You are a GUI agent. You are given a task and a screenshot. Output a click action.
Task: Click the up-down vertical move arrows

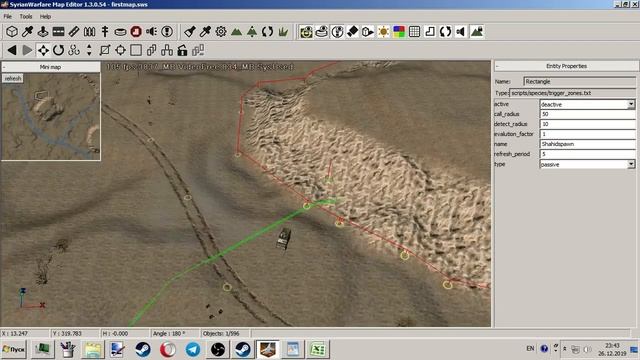(x=89, y=50)
